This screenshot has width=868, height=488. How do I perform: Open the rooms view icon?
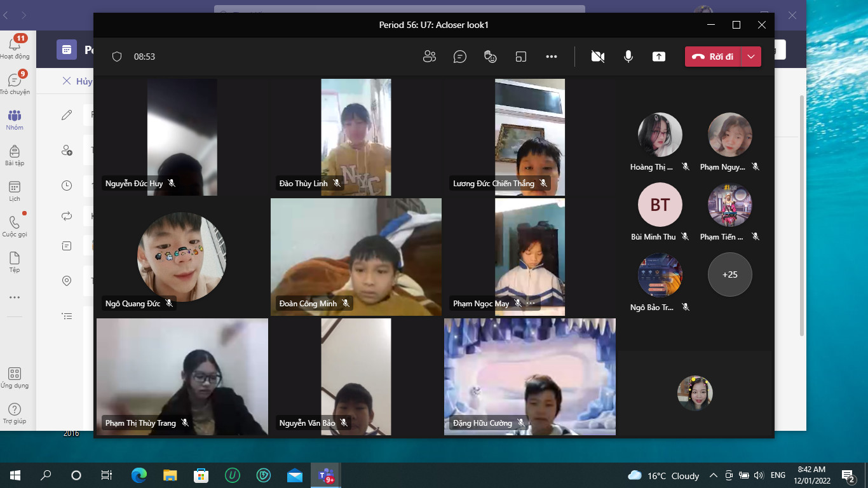coord(521,57)
